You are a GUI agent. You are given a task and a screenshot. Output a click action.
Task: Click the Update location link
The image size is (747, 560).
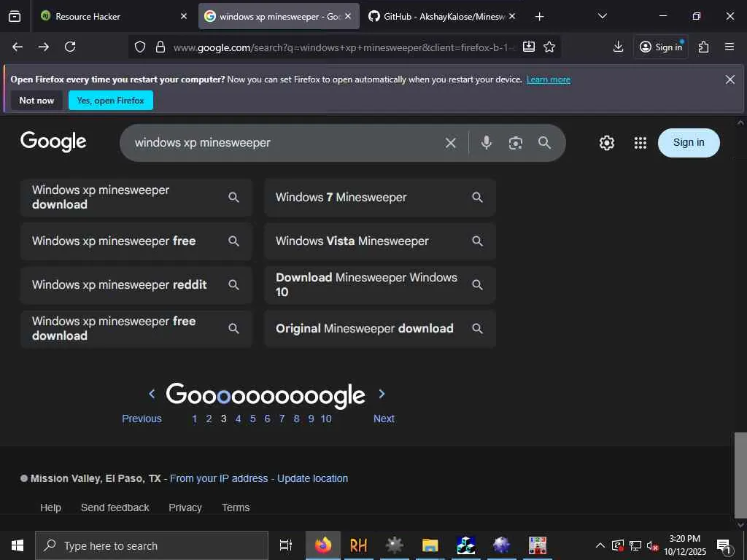click(312, 478)
